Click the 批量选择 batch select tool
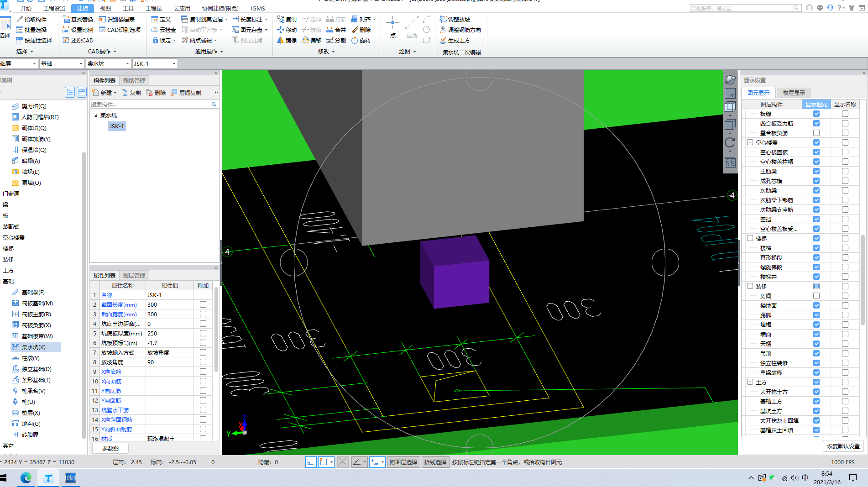Viewport: 868px width, 487px height. pyautogui.click(x=31, y=30)
